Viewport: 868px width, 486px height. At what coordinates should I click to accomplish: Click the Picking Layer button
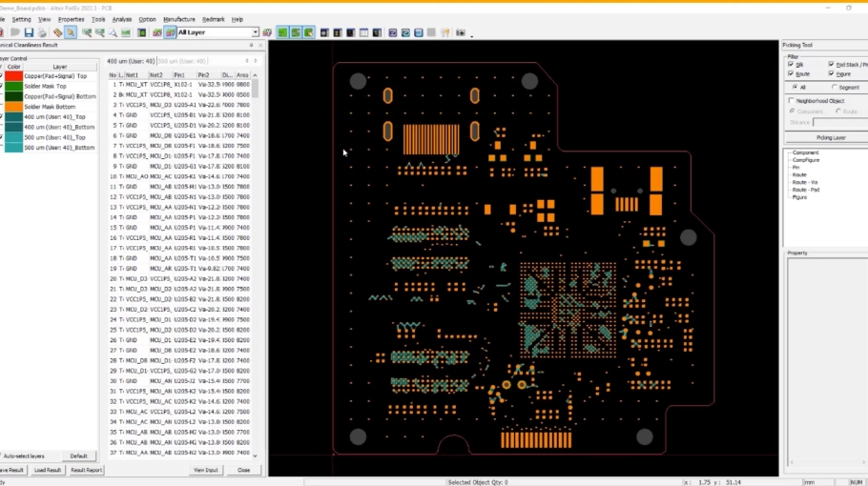831,137
